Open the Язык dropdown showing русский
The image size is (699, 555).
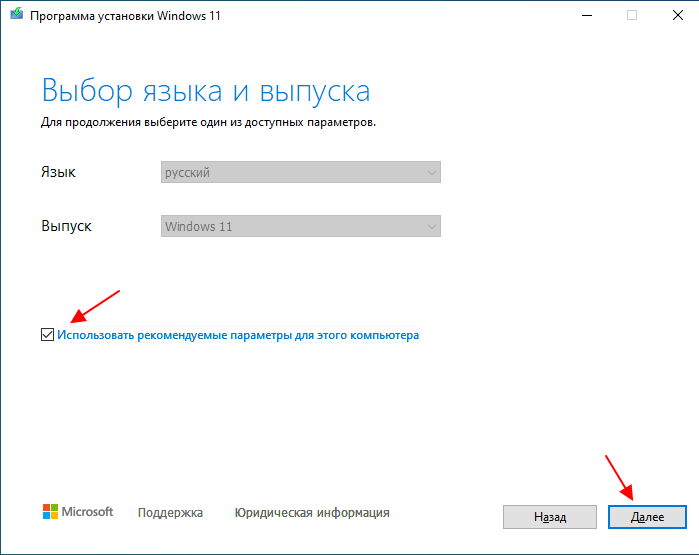coord(300,172)
